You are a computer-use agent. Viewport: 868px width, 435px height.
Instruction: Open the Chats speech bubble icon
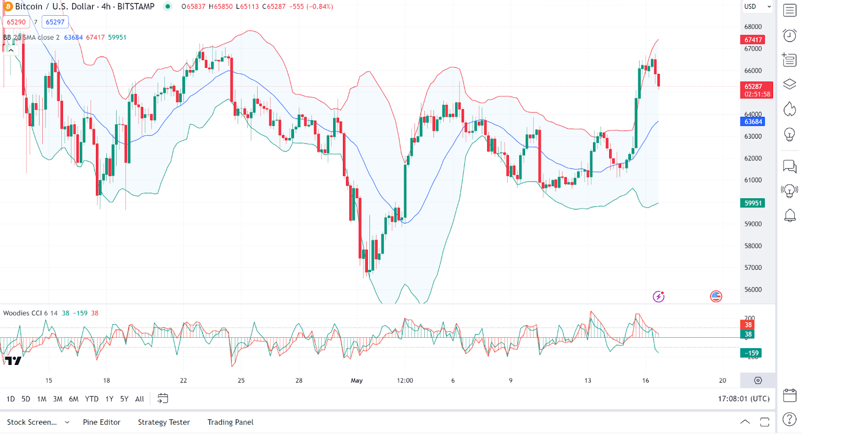pyautogui.click(x=789, y=166)
